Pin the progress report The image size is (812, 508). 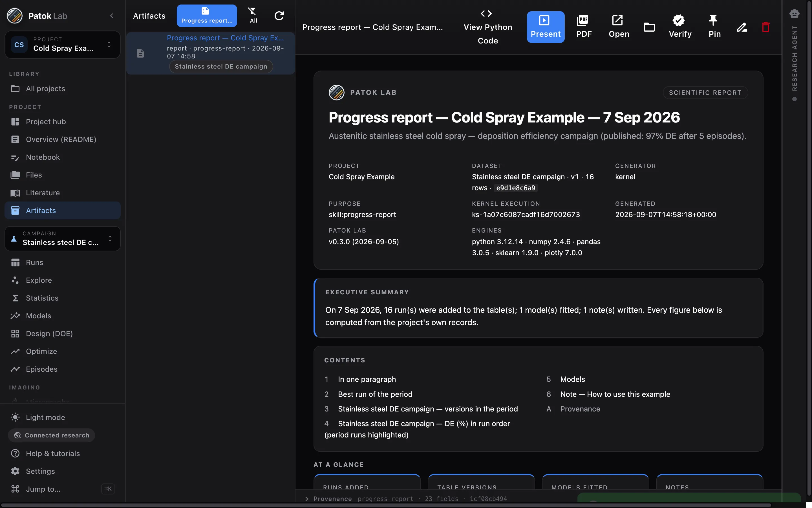714,27
